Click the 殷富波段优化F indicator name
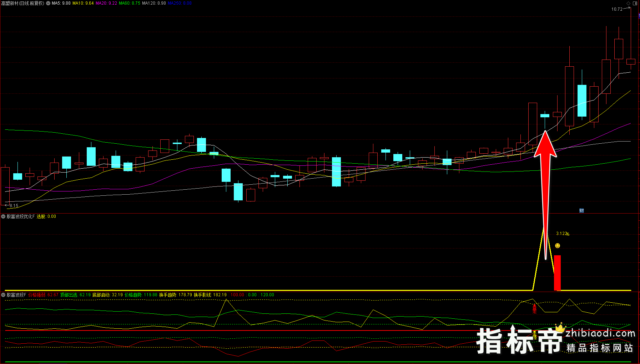Image resolution: width=640 pixels, height=364 pixels. 21,216
